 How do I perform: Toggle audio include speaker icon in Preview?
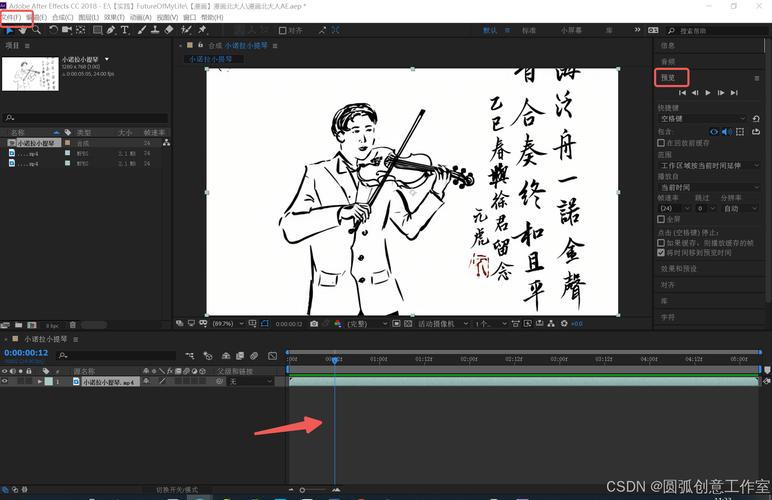click(727, 132)
